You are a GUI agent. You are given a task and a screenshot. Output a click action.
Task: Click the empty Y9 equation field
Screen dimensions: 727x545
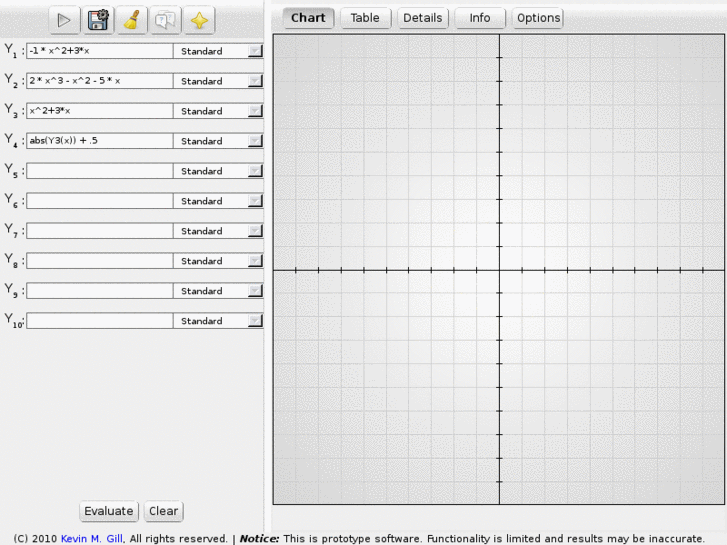[x=100, y=291]
